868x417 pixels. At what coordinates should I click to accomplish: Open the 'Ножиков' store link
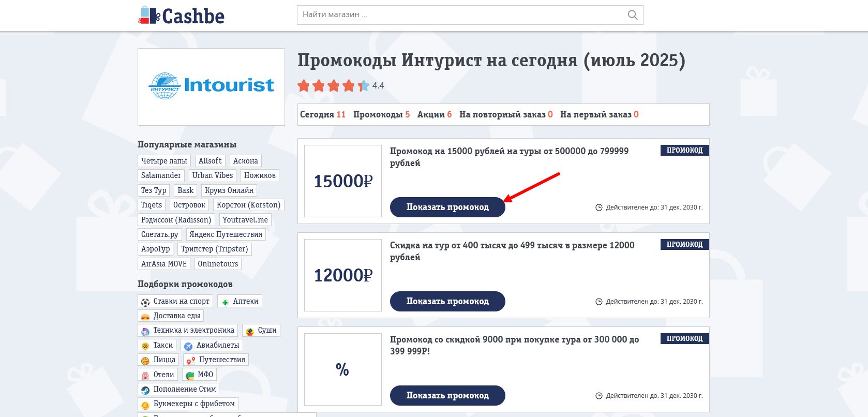click(260, 175)
